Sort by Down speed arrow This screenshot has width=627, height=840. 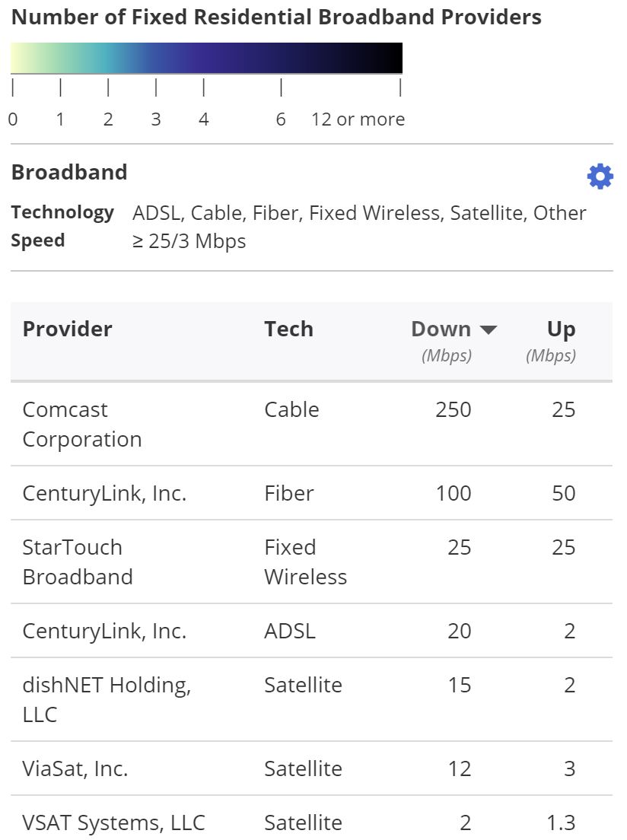(x=489, y=329)
